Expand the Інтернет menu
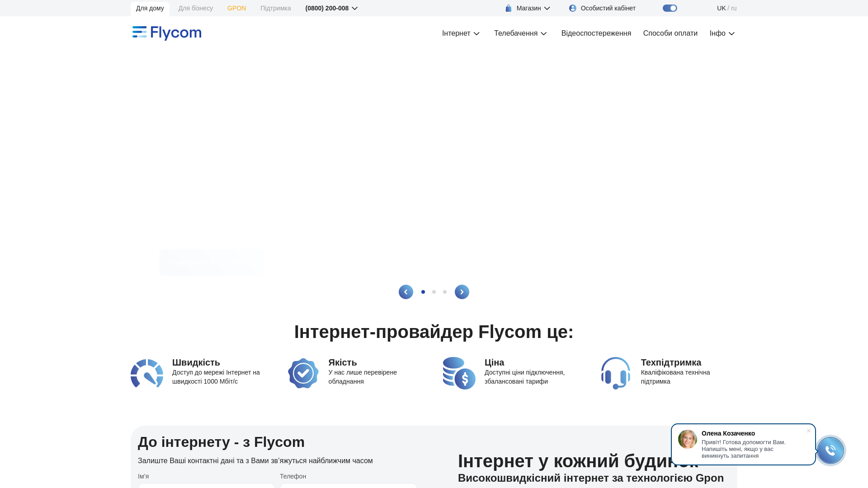This screenshot has height=488, width=868. [461, 33]
